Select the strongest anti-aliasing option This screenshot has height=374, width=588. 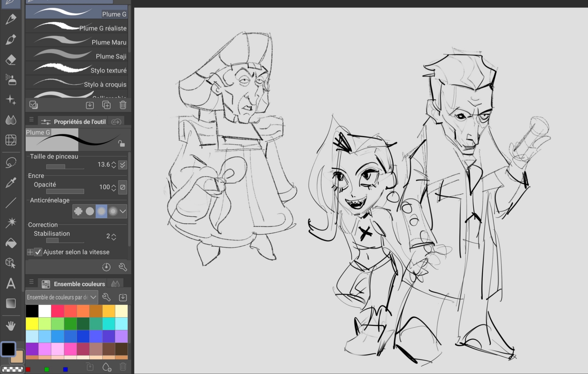pyautogui.click(x=113, y=211)
